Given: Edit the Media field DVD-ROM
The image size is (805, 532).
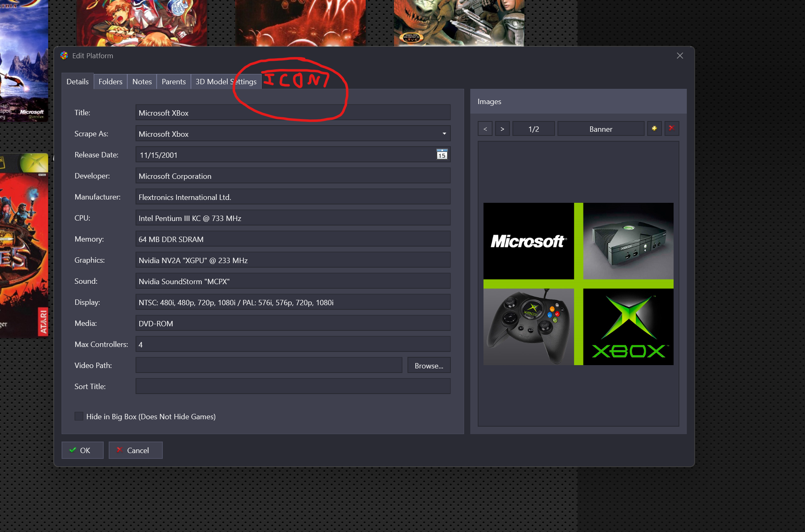Looking at the screenshot, I should tap(293, 323).
